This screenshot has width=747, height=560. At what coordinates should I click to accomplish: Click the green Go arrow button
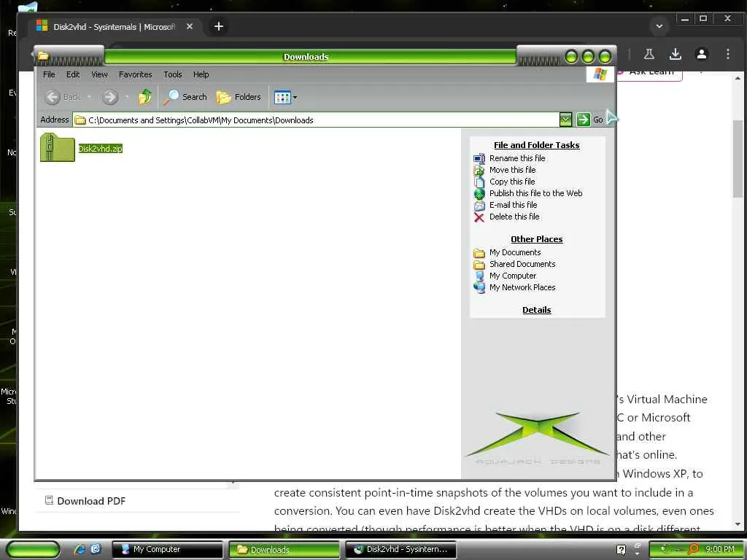click(x=583, y=120)
